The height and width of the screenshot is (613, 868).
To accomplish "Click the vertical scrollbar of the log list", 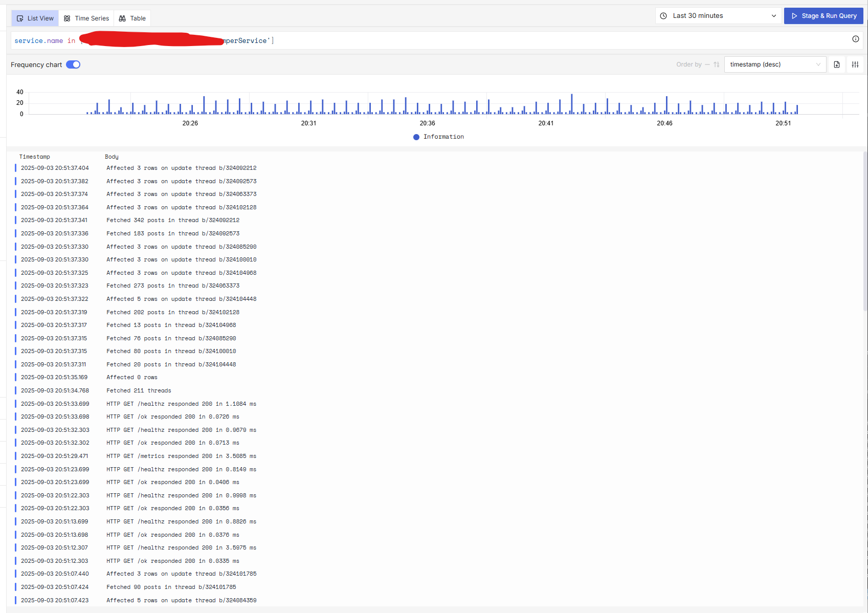I will (x=865, y=230).
